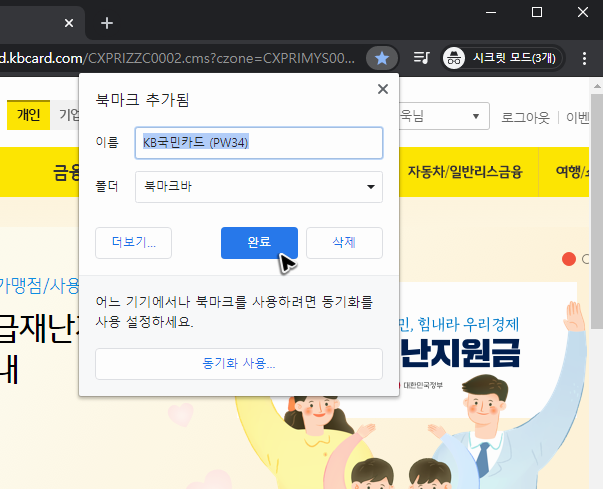Confirm bookmark with 완료 button

(259, 243)
